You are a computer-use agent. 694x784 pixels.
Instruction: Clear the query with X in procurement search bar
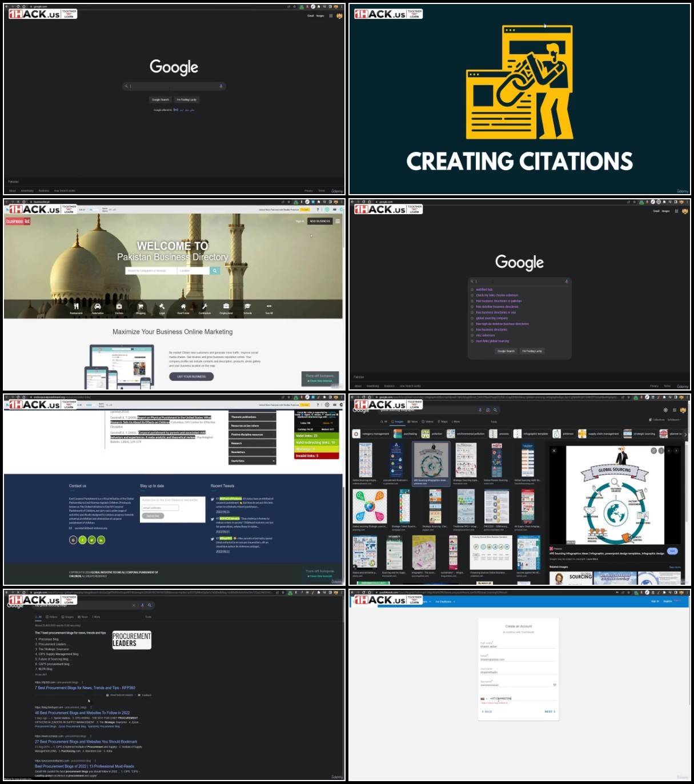pos(134,605)
